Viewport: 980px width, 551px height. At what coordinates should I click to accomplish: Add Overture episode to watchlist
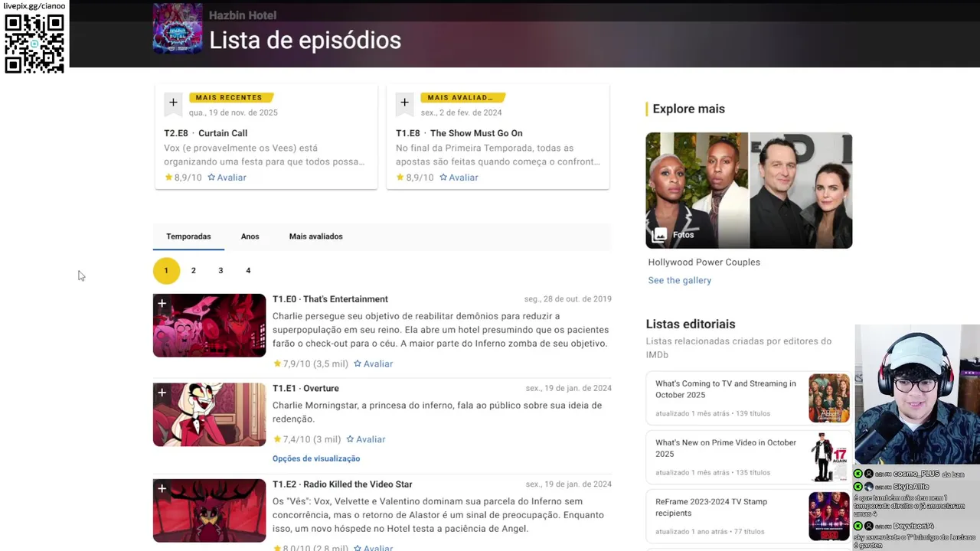pyautogui.click(x=162, y=393)
